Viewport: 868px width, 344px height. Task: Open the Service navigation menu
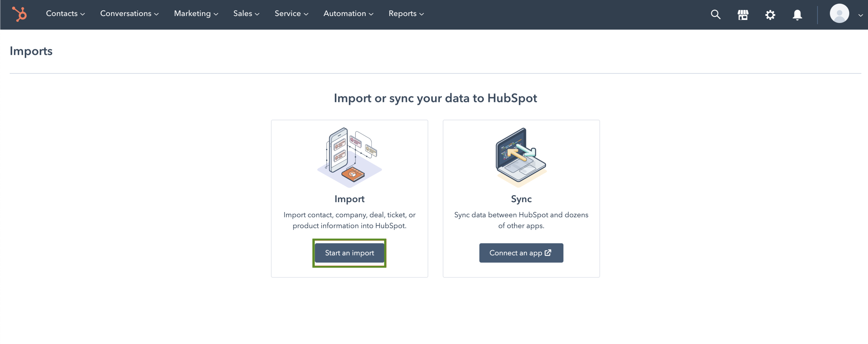[291, 14]
